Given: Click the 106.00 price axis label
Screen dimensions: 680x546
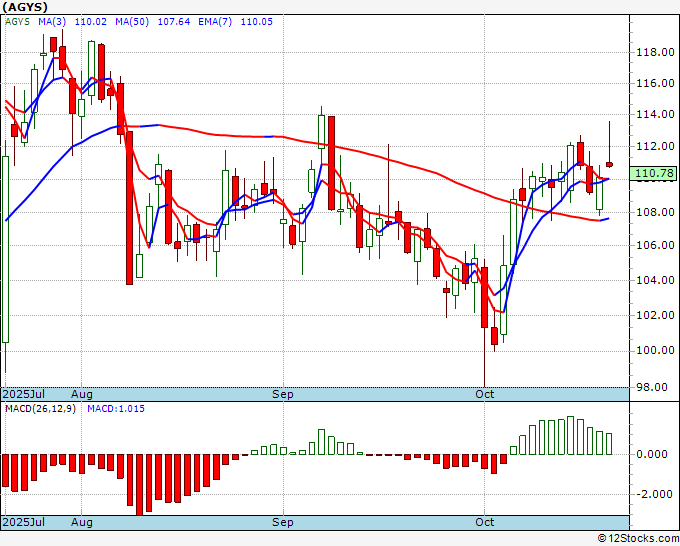Looking at the screenshot, I should 655,245.
